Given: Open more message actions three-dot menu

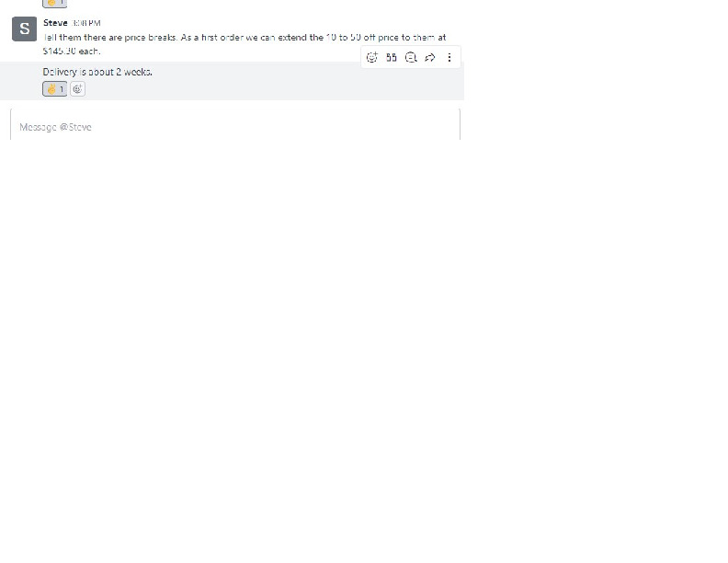Looking at the screenshot, I should coord(449,58).
